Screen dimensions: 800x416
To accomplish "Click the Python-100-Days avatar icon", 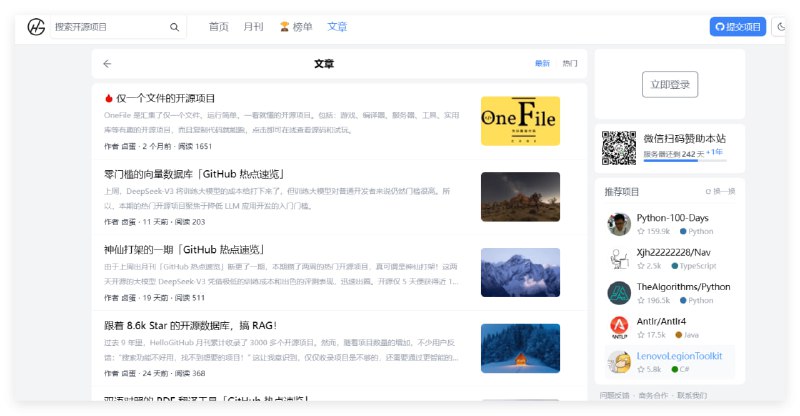I will point(619,224).
